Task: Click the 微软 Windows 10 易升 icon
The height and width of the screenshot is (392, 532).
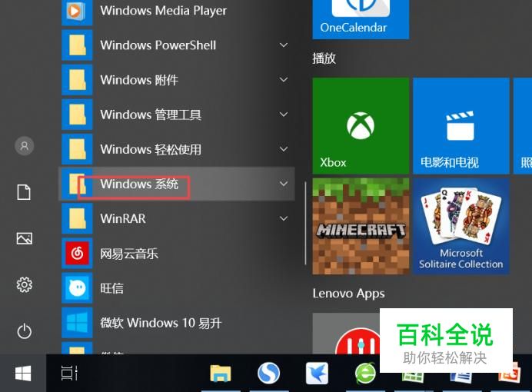Action: [x=77, y=323]
